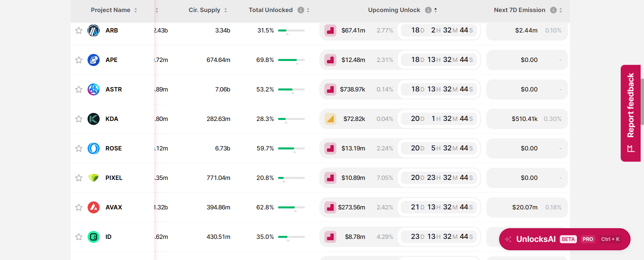This screenshot has width=644, height=260.
Task: Star the ROSE project as favorite
Action: tap(79, 148)
